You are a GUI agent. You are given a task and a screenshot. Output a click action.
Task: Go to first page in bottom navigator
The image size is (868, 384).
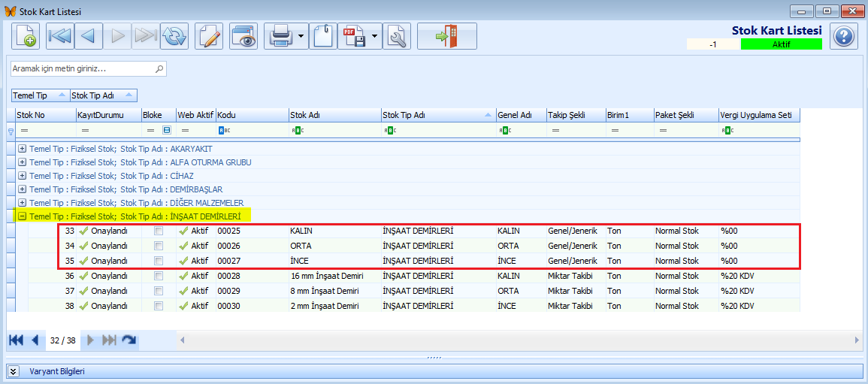point(16,340)
